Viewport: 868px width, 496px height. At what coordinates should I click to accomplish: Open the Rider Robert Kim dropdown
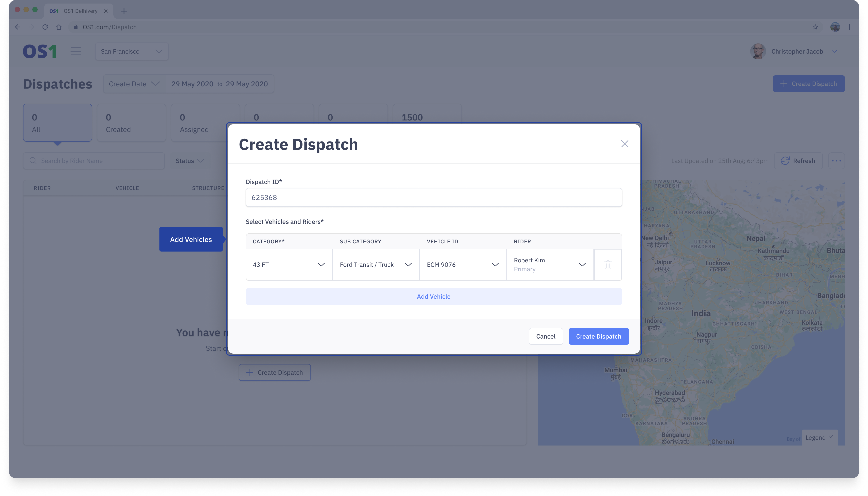point(550,265)
